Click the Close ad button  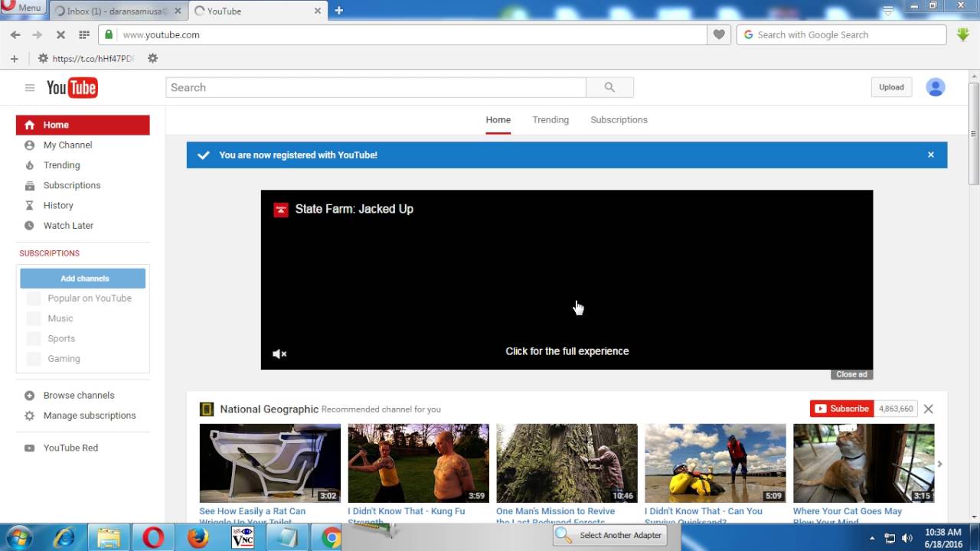tap(851, 374)
